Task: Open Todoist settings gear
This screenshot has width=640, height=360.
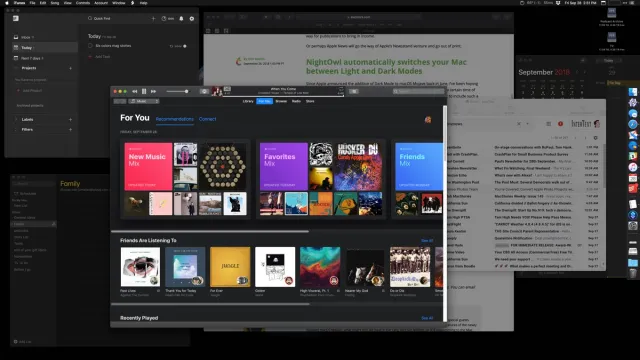Action: [192, 18]
